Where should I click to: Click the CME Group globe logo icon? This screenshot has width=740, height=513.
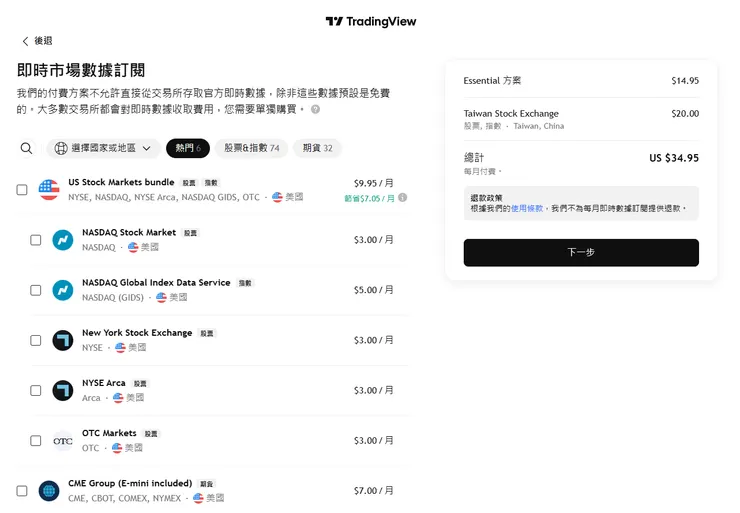tap(49, 491)
